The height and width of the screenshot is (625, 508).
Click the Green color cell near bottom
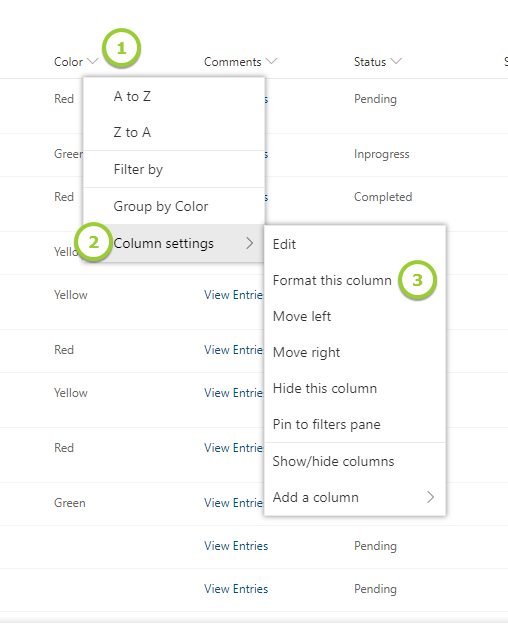pos(70,503)
